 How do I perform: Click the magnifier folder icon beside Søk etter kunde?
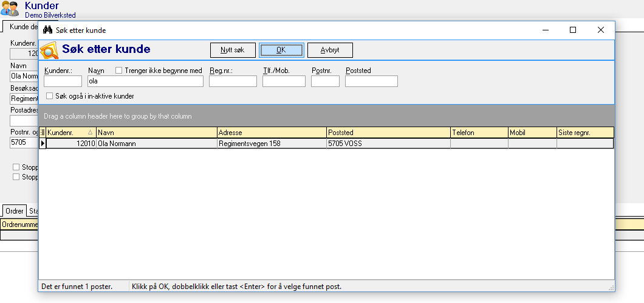49,50
